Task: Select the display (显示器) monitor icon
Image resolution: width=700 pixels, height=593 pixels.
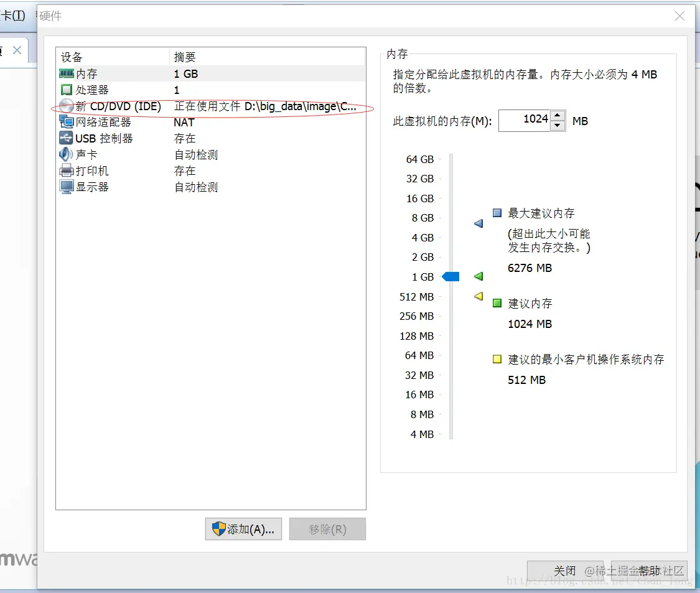Action: click(x=67, y=187)
